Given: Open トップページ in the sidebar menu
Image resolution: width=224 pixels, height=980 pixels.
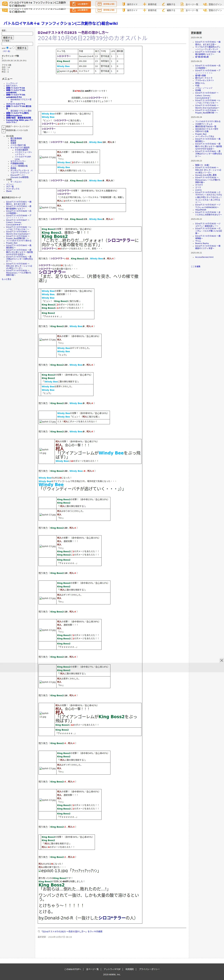Looking at the screenshot, I should click(12, 83).
